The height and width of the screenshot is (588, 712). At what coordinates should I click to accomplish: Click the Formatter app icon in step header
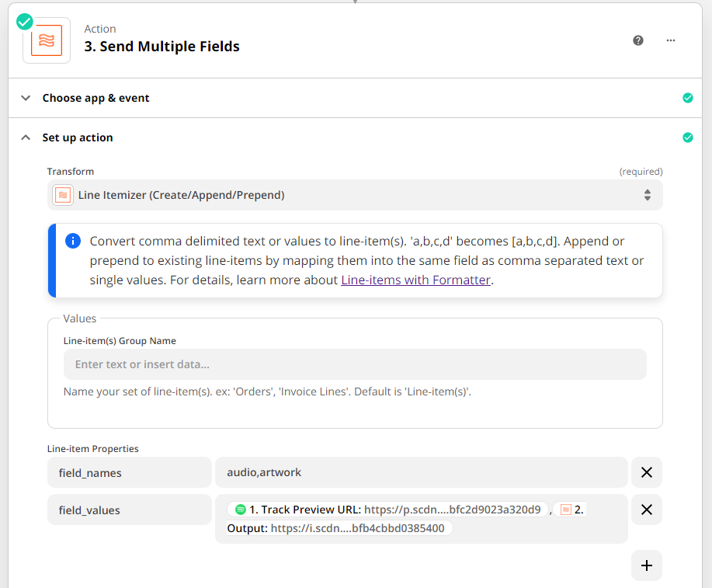click(47, 40)
